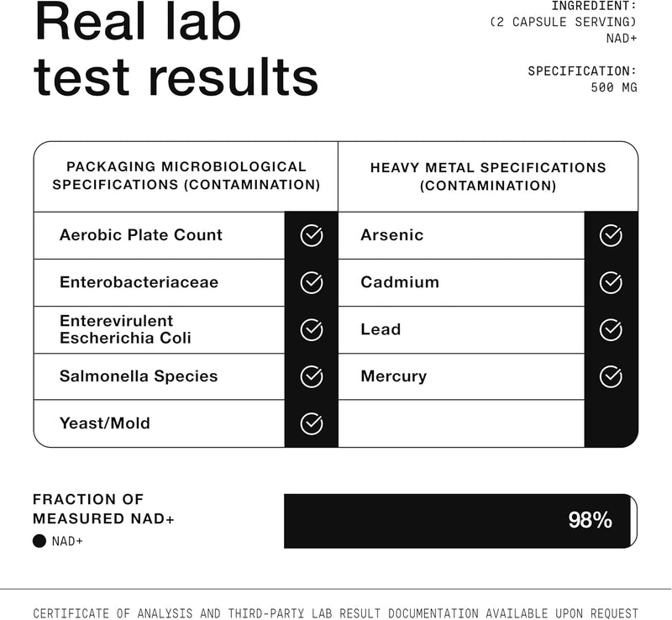Click the Certificate of Analysis footer text
This screenshot has height=620, width=672.
[x=335, y=613]
